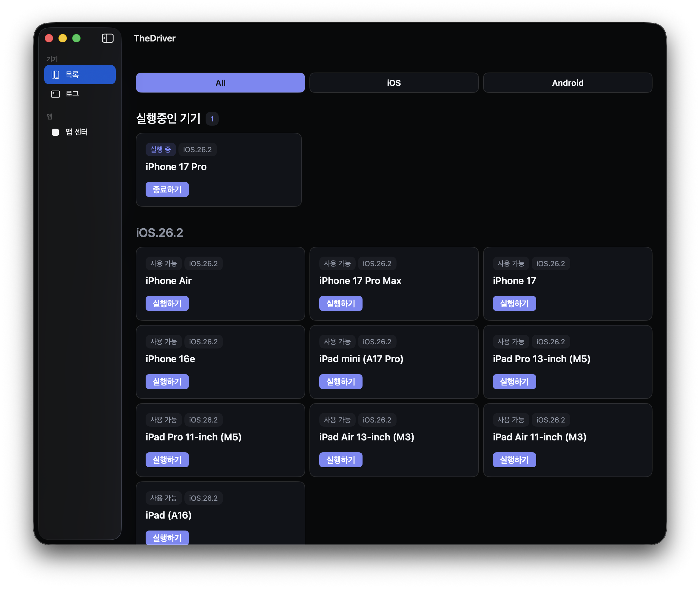Click the green fullscreen window button

point(76,38)
